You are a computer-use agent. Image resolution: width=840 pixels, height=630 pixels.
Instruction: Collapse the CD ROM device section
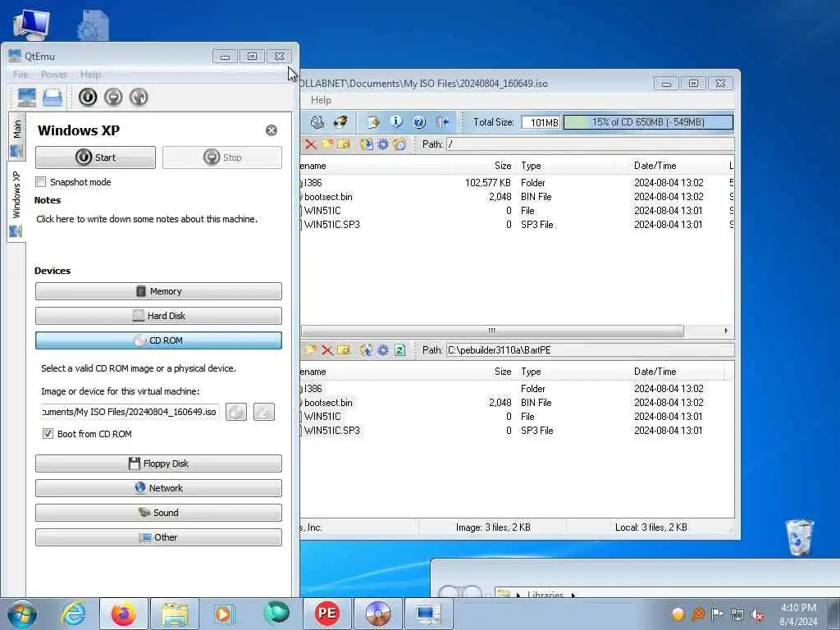(158, 340)
